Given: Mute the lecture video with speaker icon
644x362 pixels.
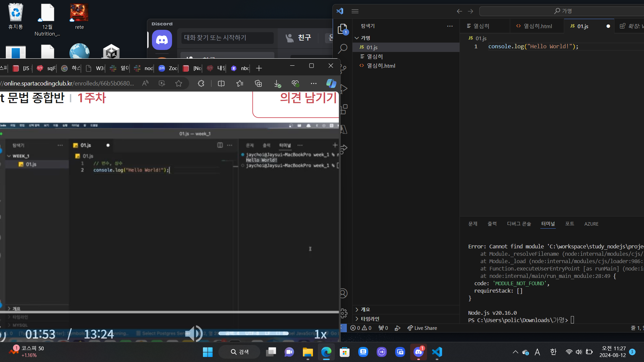Looking at the screenshot, I should (x=194, y=334).
